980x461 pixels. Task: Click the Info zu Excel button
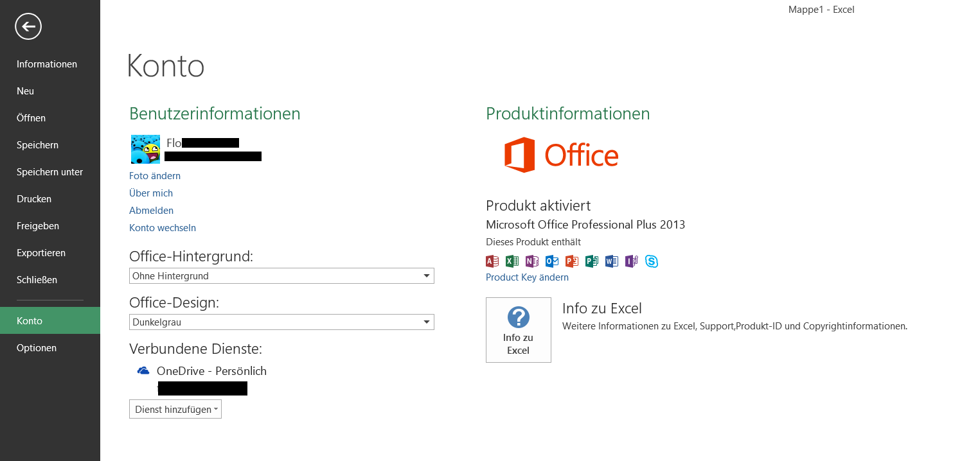[x=519, y=330]
